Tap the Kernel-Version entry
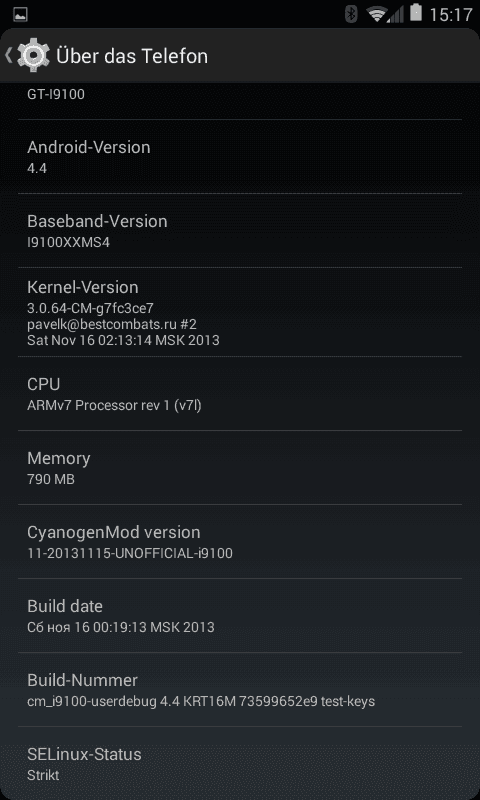 pos(240,312)
